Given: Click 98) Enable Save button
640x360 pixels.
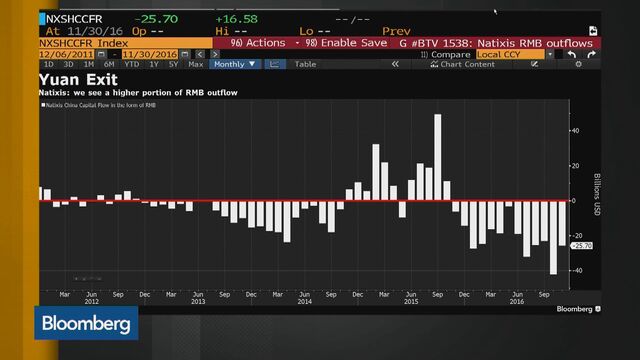Looking at the screenshot, I should click(346, 43).
